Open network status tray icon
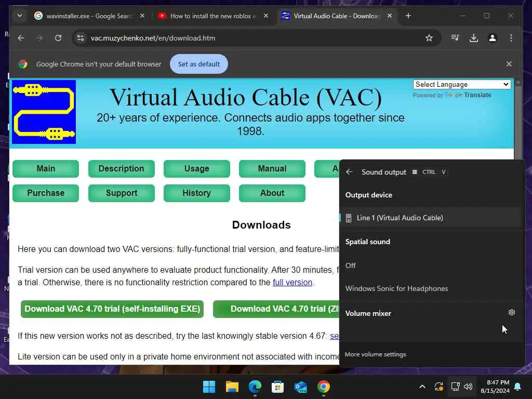 [x=455, y=387]
